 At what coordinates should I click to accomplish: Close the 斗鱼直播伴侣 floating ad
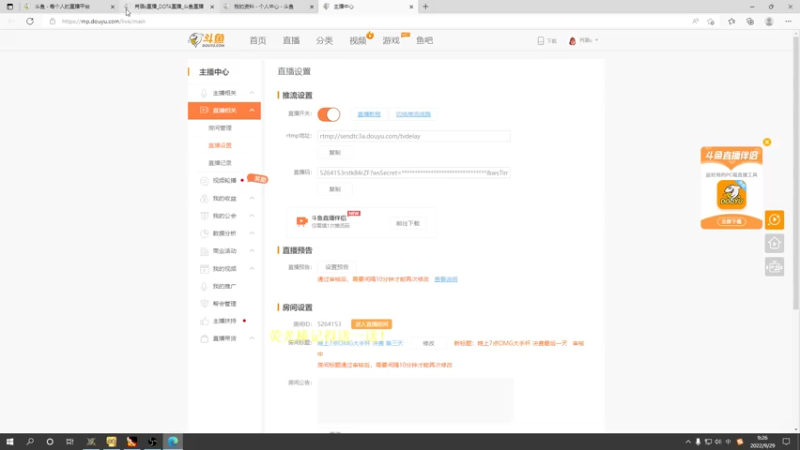point(767,142)
